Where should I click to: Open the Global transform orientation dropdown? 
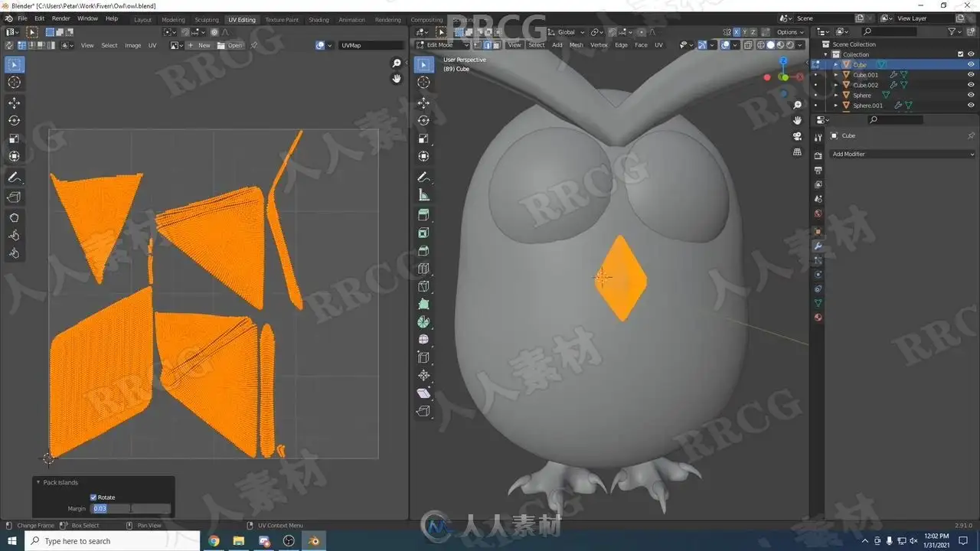tap(567, 32)
